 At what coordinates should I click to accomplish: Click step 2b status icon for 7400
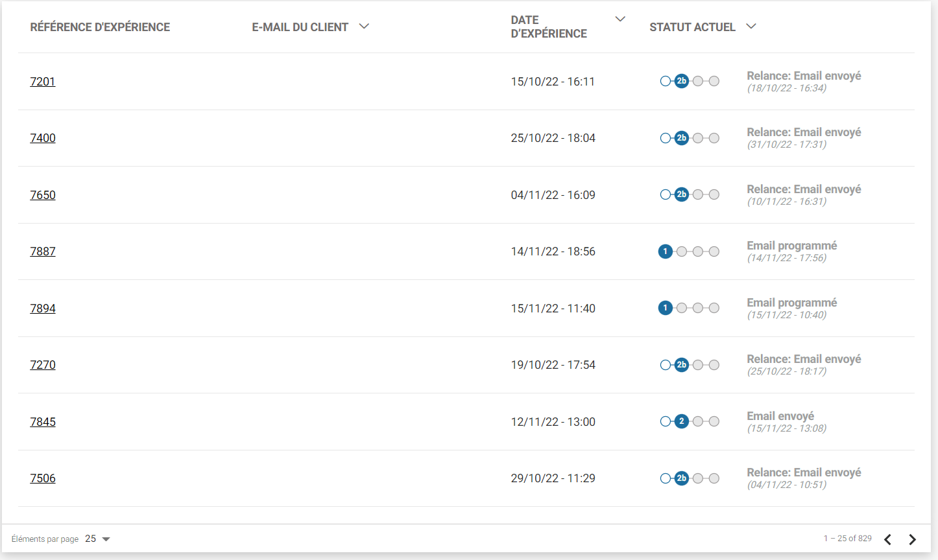(681, 138)
